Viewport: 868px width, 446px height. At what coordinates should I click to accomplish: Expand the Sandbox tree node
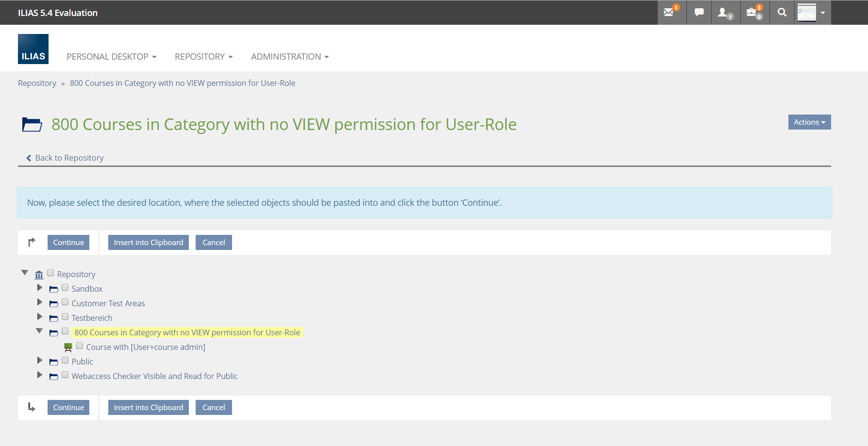pos(40,288)
